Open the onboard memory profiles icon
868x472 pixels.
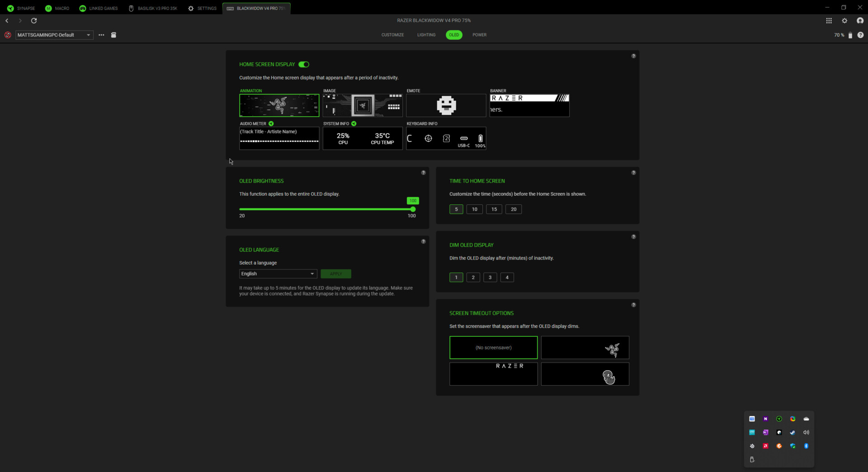click(x=113, y=35)
